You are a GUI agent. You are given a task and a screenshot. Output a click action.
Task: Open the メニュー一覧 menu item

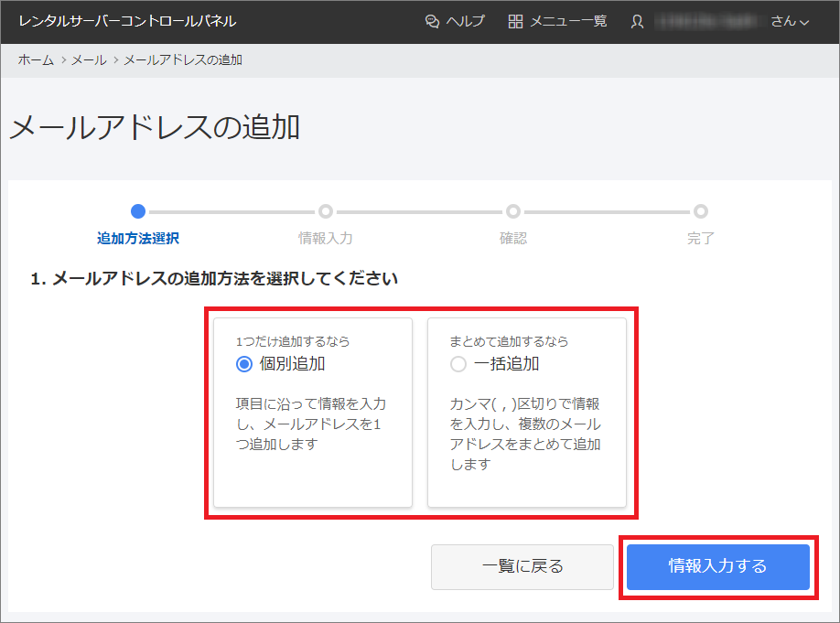568,21
